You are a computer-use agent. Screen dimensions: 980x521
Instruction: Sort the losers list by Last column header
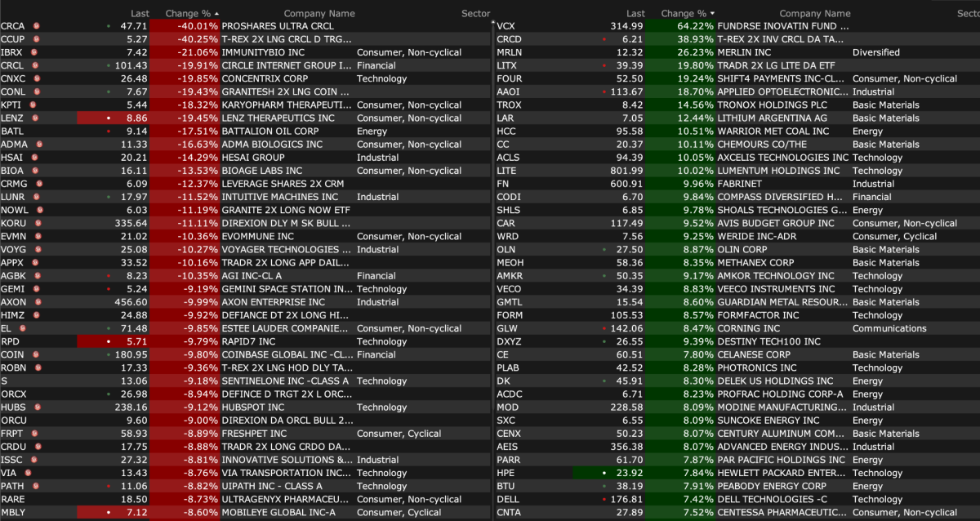(140, 14)
